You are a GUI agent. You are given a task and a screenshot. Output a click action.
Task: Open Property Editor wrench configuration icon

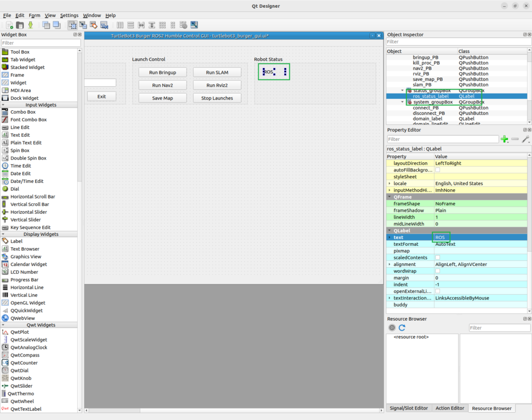(x=526, y=139)
